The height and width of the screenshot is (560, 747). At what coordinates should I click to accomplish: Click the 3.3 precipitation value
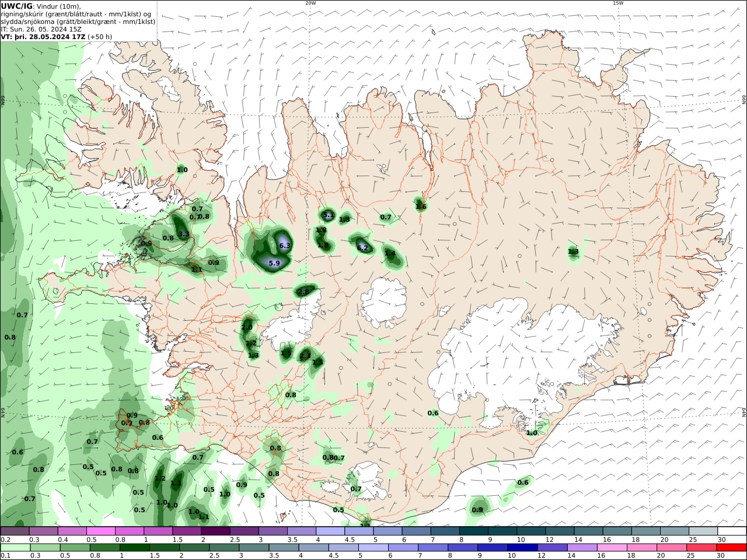tap(183, 235)
